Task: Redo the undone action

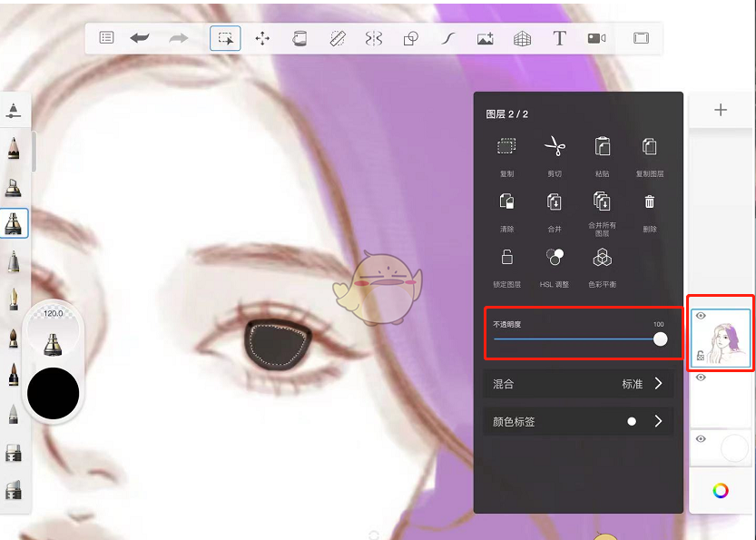Action: pyautogui.click(x=179, y=37)
